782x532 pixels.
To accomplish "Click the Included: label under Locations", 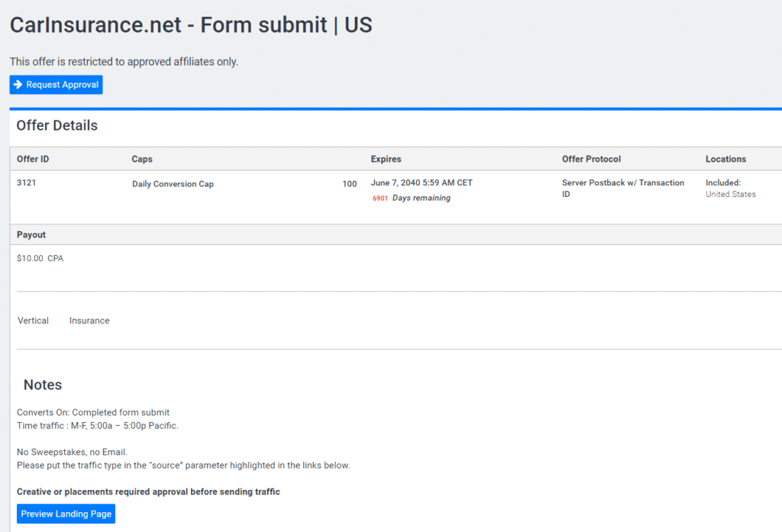I will 723,182.
